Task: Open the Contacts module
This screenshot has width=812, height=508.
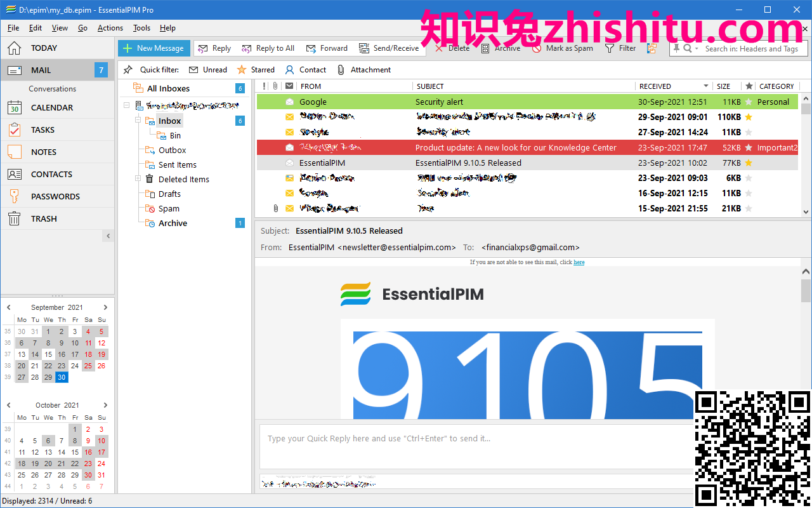Action: pyautogui.click(x=57, y=174)
